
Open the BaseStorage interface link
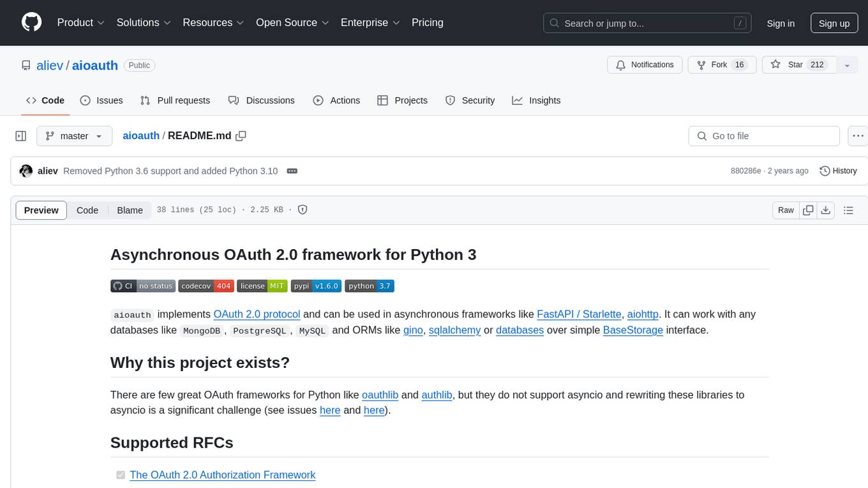pyautogui.click(x=633, y=330)
